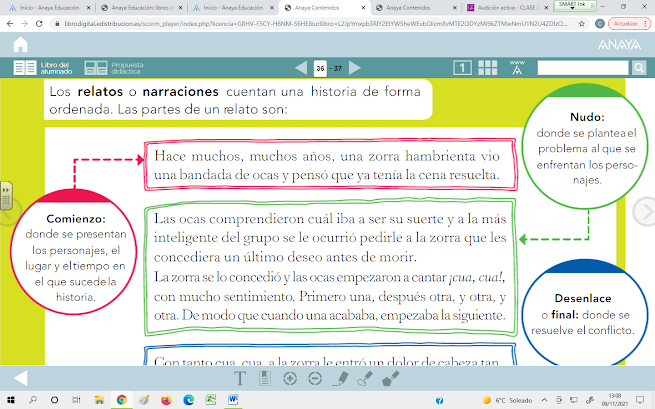Screen dimensions: 655x409
Task: Go to the Anaya home icon
Action: click(20, 45)
